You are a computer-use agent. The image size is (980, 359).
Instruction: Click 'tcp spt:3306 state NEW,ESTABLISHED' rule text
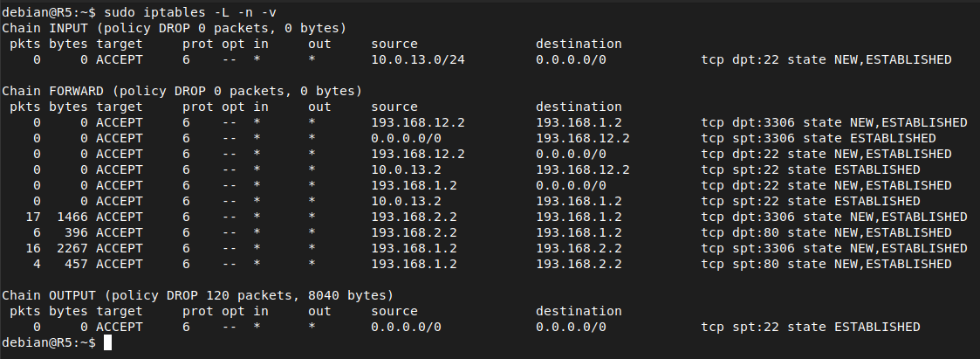click(x=834, y=248)
